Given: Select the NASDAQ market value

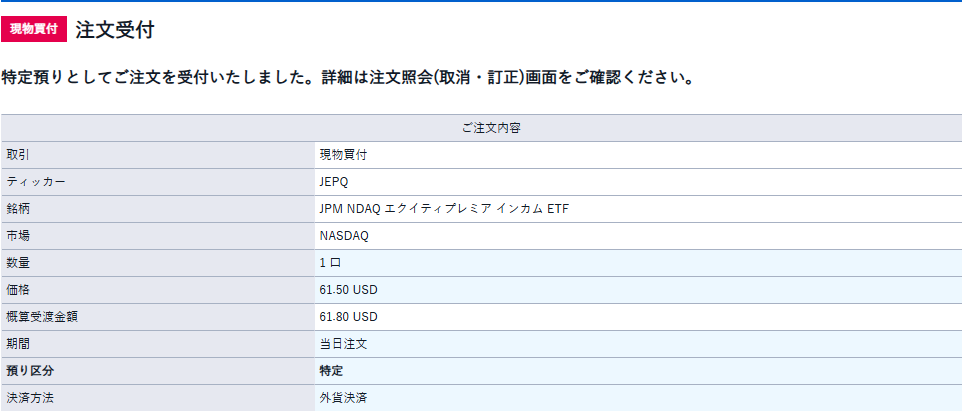Looking at the screenshot, I should pos(344,236).
